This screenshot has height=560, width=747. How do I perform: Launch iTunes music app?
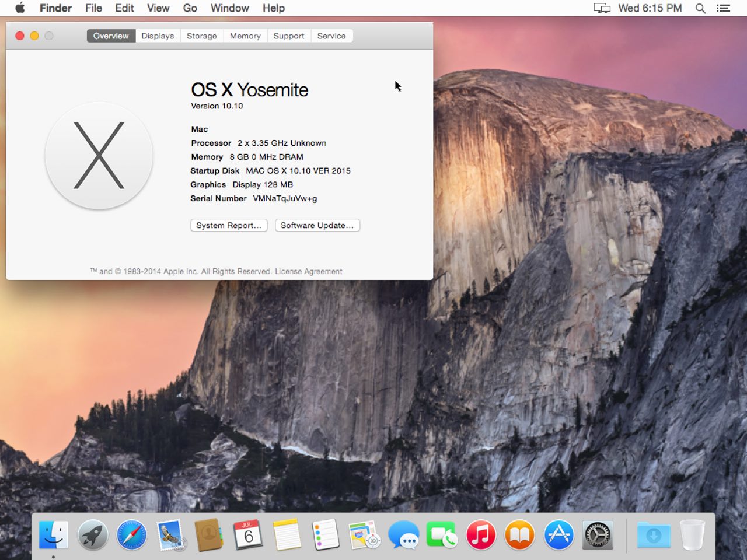tap(481, 535)
